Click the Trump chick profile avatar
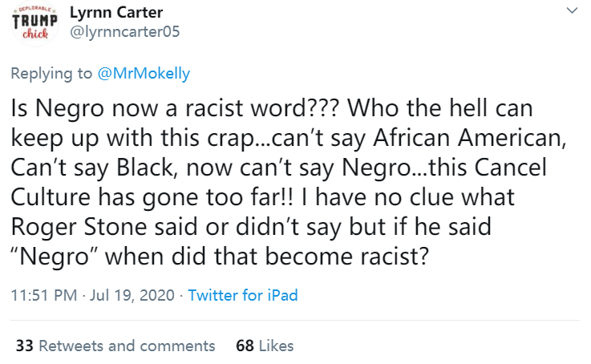 35,24
